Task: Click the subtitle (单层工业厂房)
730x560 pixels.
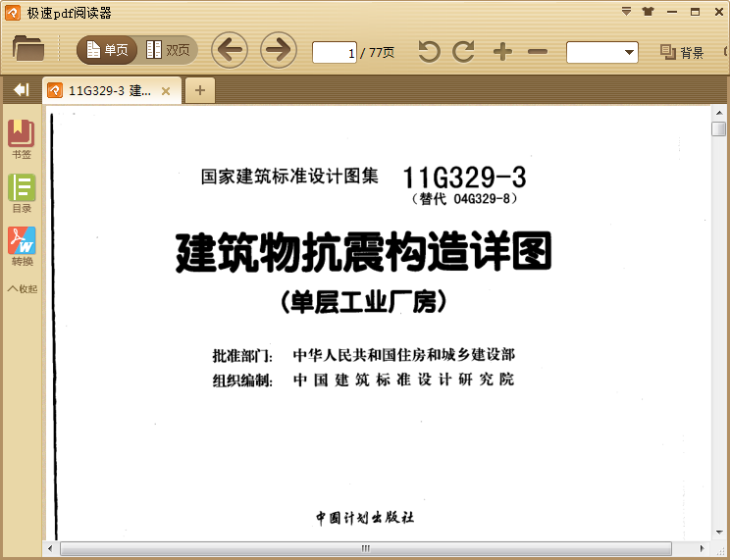Action: tap(364, 302)
